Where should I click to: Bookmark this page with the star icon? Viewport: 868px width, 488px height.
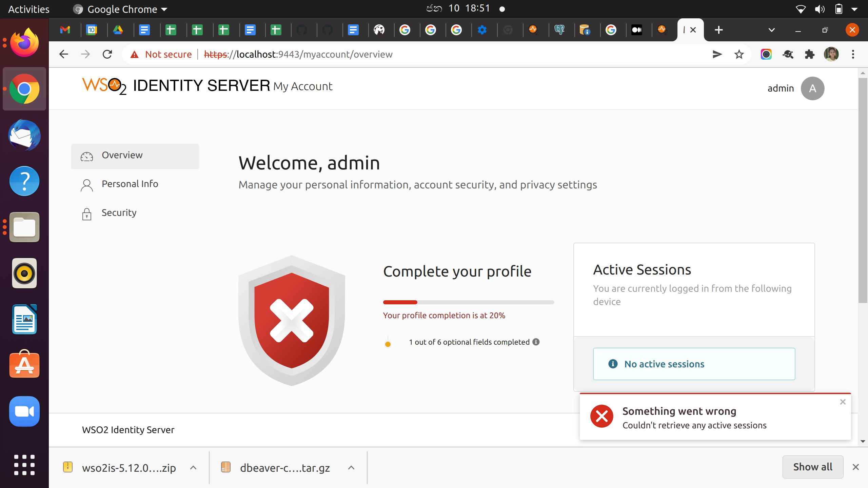tap(739, 54)
